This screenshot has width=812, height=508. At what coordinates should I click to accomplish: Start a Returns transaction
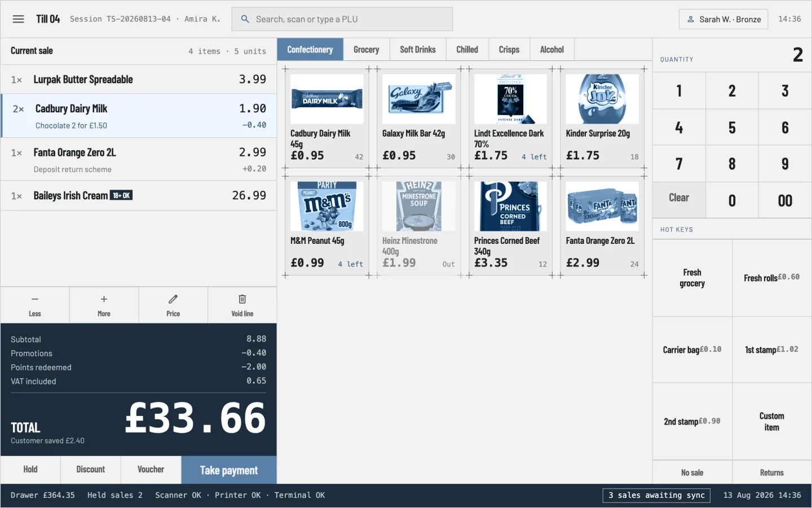772,472
